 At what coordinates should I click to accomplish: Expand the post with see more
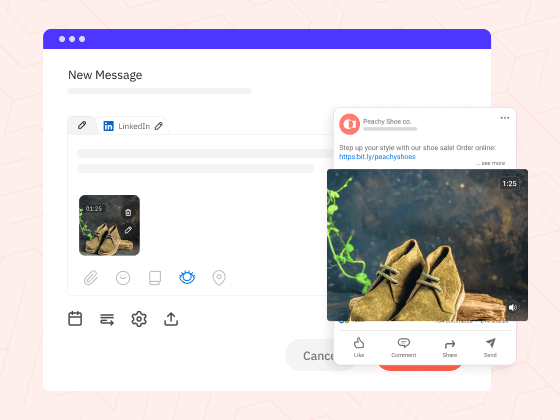click(491, 163)
